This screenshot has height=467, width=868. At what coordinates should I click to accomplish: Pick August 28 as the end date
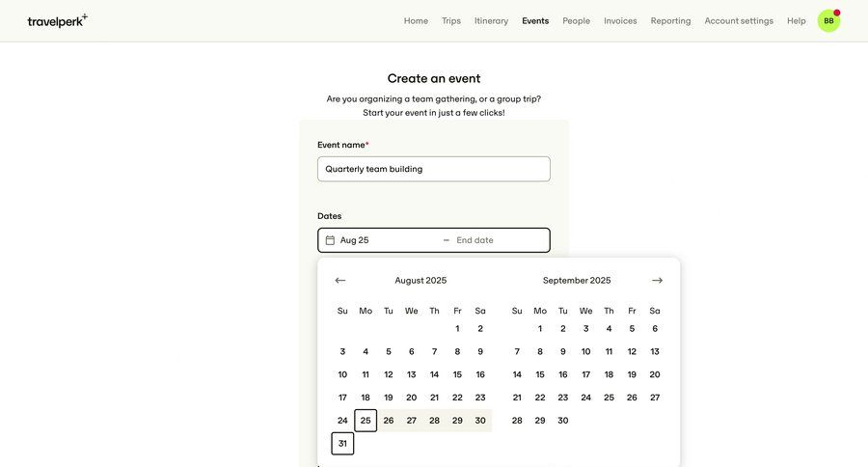click(x=434, y=421)
